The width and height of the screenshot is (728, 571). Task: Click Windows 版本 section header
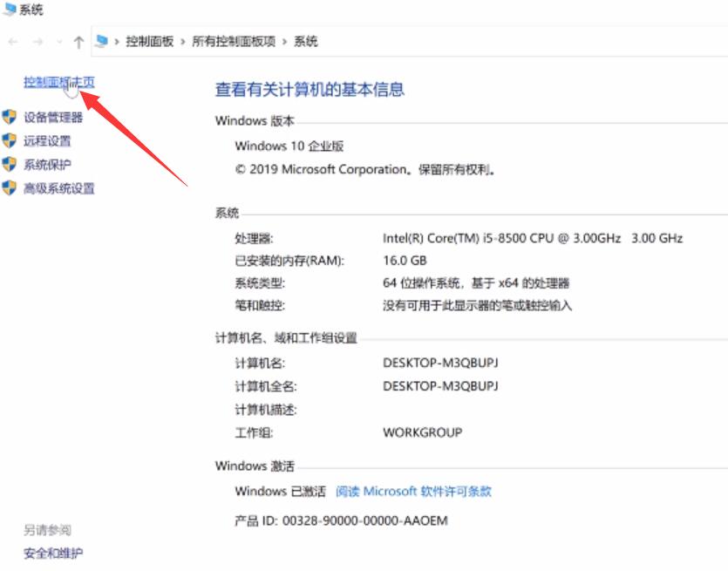255,120
